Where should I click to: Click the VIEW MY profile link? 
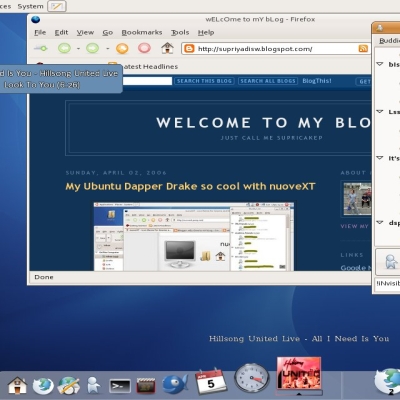355,226
